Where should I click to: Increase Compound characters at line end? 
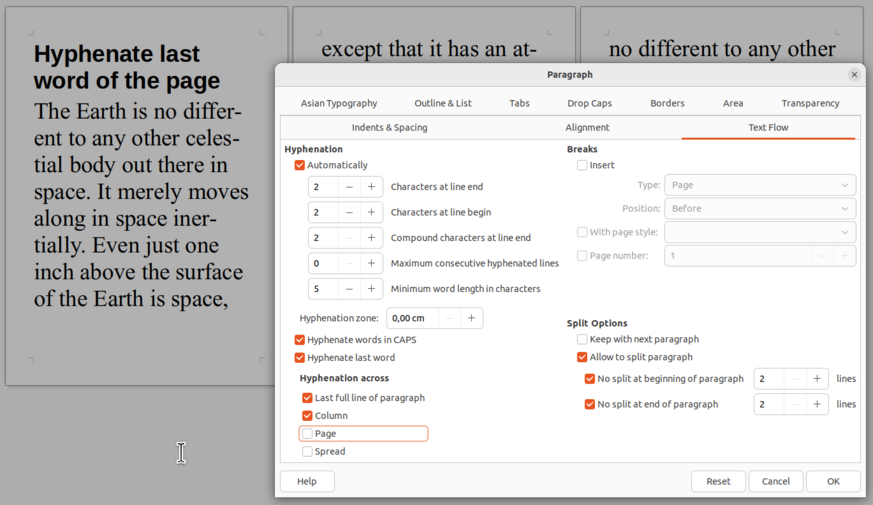[371, 238]
